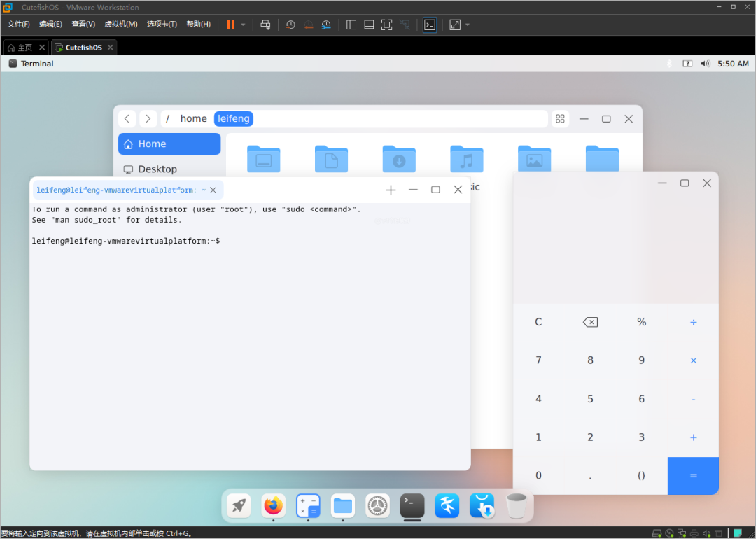Click the VMware pause virtual machine icon
The image size is (756, 539).
[x=231, y=24]
